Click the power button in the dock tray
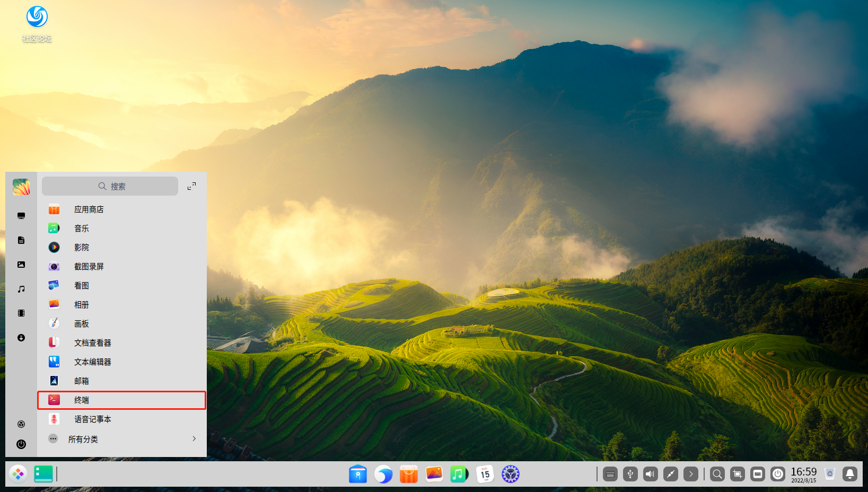Viewport: 868px width, 492px height. [778, 474]
